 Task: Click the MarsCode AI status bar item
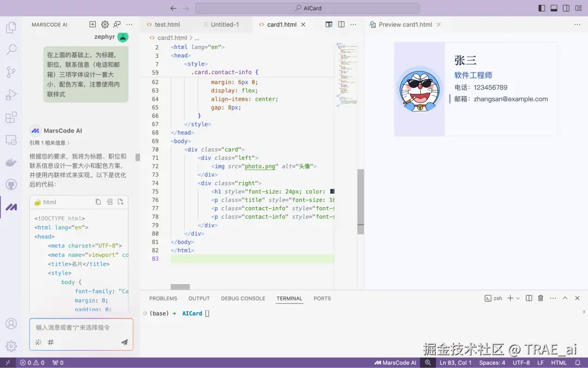click(395, 363)
